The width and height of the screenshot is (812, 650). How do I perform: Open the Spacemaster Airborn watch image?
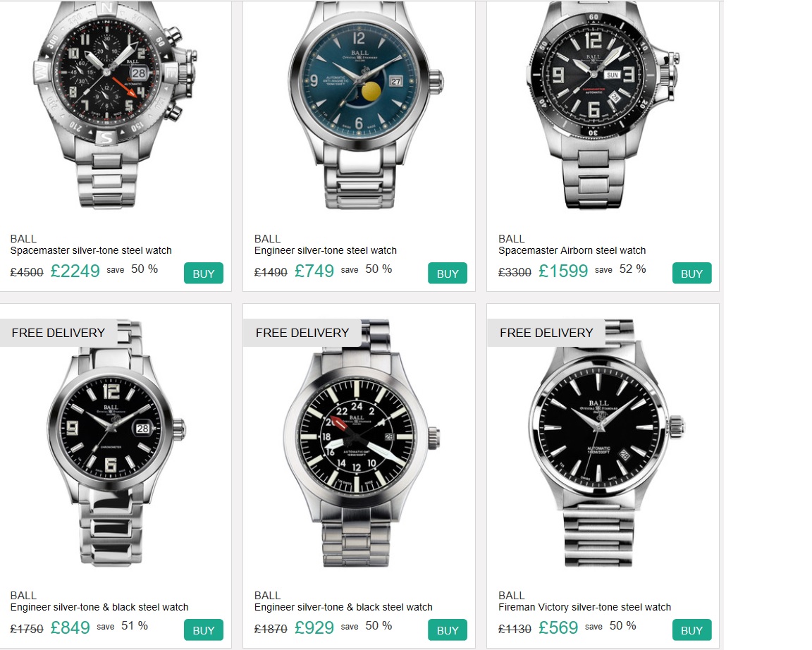click(x=601, y=104)
